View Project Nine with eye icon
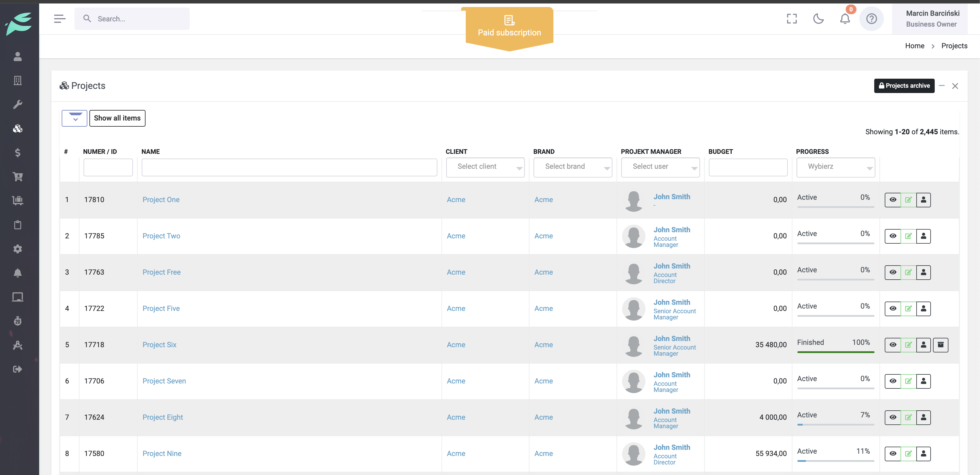The image size is (980, 475). [893, 454]
